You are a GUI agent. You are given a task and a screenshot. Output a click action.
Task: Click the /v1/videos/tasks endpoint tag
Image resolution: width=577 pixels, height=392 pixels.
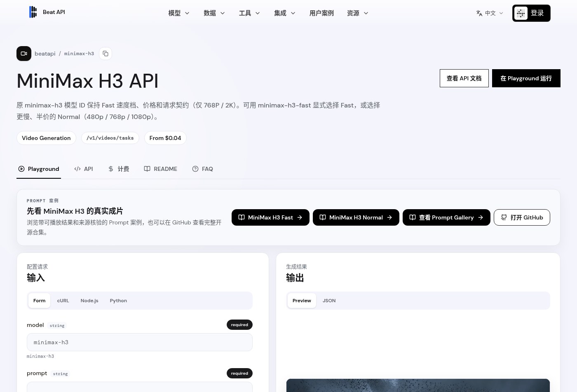[110, 138]
